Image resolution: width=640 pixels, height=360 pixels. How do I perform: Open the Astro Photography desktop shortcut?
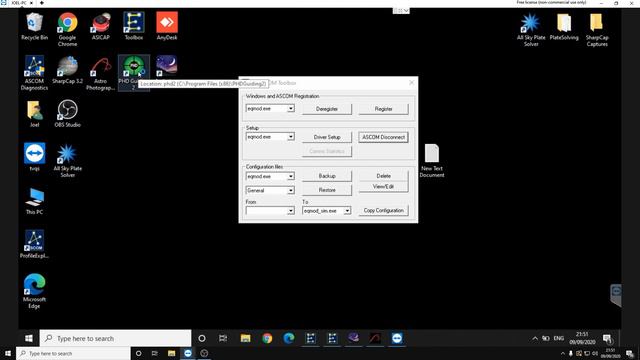(100, 73)
